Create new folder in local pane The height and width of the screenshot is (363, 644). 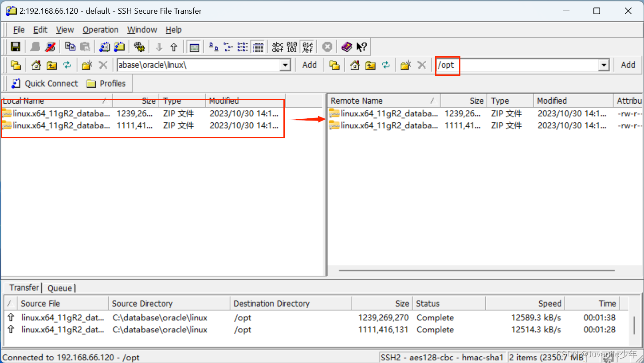point(87,65)
